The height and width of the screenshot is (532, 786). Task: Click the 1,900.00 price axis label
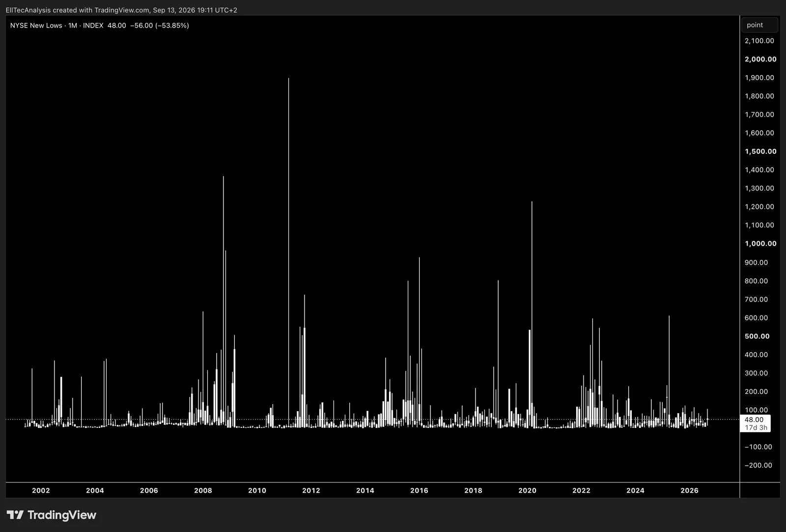coord(759,78)
